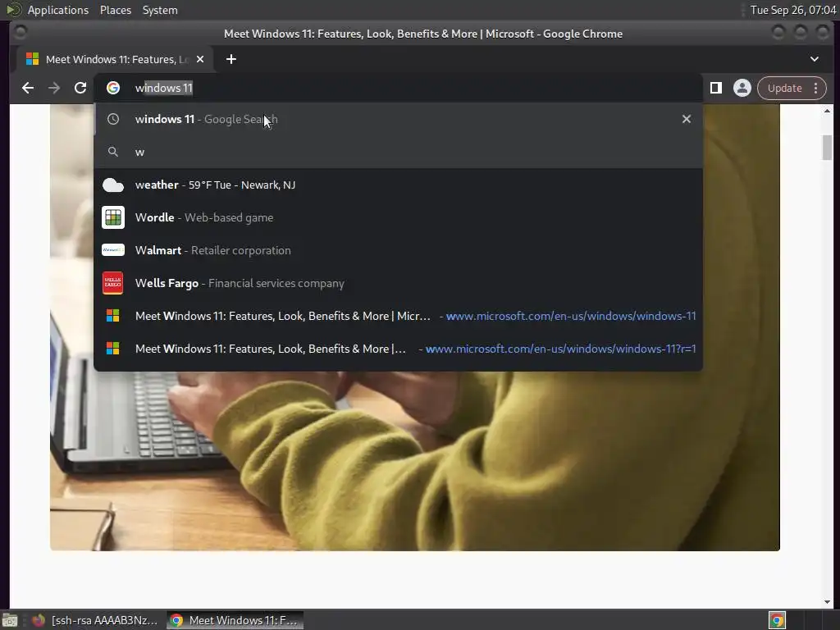This screenshot has width=840, height=630.
Task: Click Microsoft logo beside the windows-11?r=1 suggestion
Action: [113, 349]
